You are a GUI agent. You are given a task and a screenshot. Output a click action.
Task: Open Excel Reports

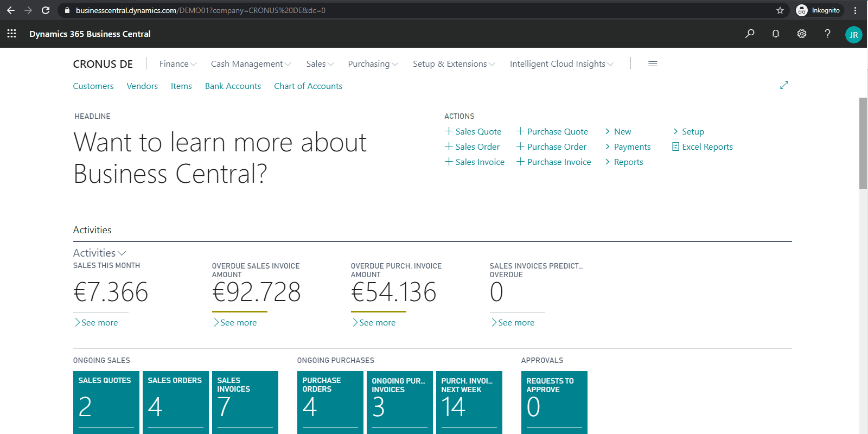coord(703,146)
